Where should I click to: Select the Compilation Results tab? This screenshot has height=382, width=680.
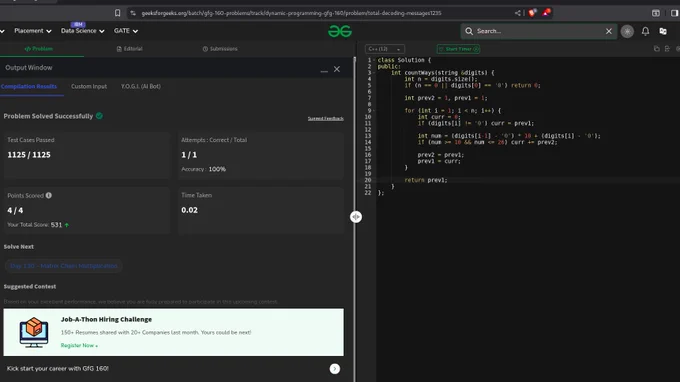[29, 86]
